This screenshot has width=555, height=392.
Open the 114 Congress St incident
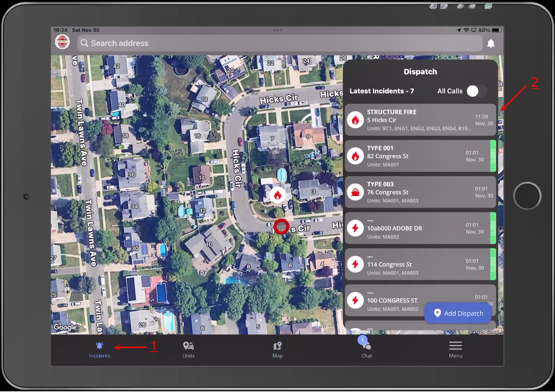(420, 264)
